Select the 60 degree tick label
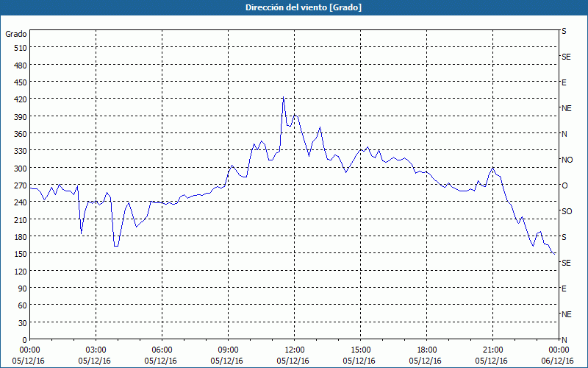 [23, 305]
